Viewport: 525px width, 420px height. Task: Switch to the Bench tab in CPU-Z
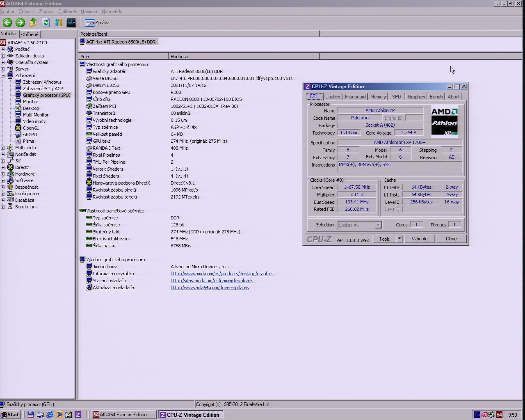click(436, 97)
